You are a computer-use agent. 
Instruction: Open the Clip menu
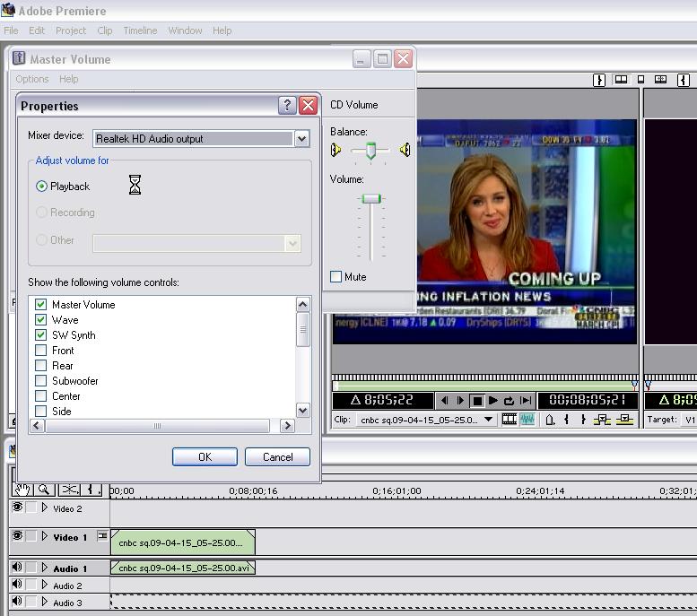point(105,30)
